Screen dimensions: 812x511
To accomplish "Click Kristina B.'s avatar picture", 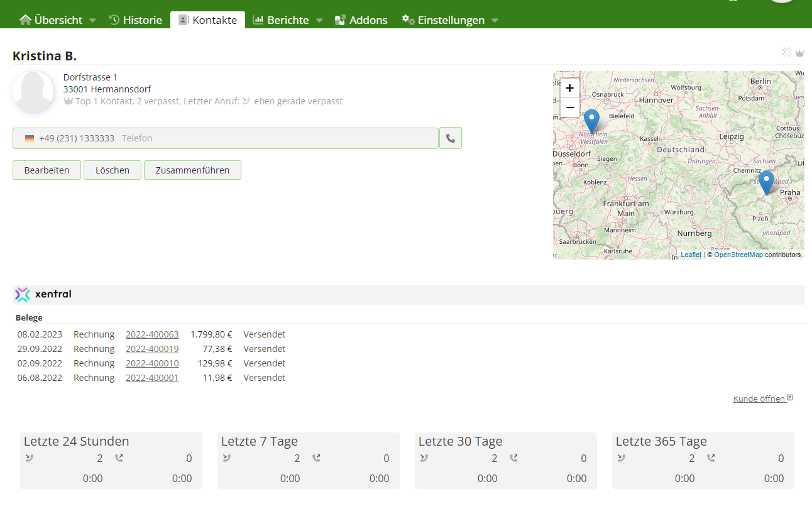I will click(x=33, y=92).
